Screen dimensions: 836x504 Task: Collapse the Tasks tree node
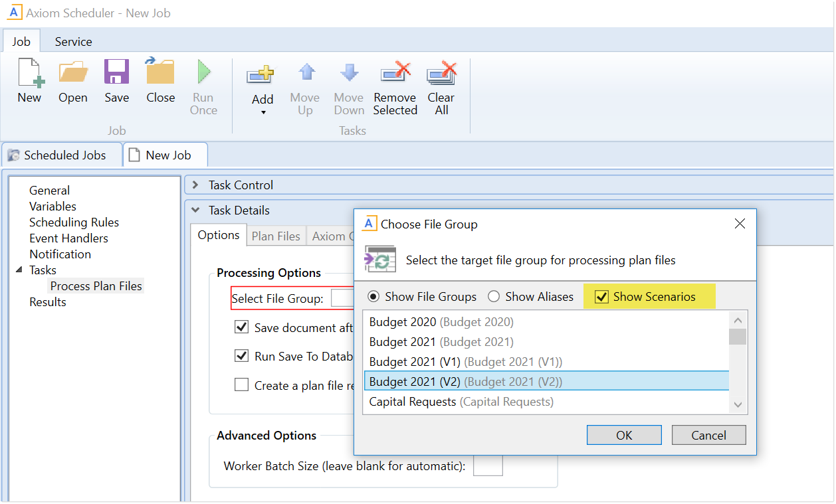point(19,270)
